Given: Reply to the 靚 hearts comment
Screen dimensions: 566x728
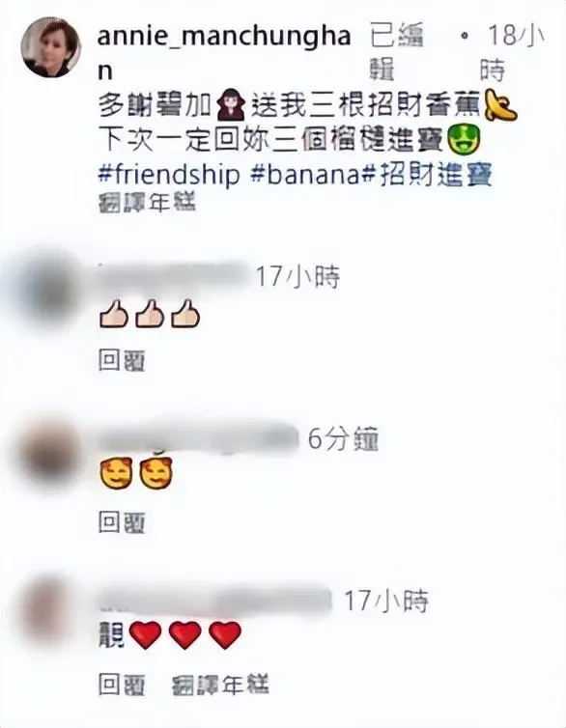Looking at the screenshot, I should (x=122, y=685).
